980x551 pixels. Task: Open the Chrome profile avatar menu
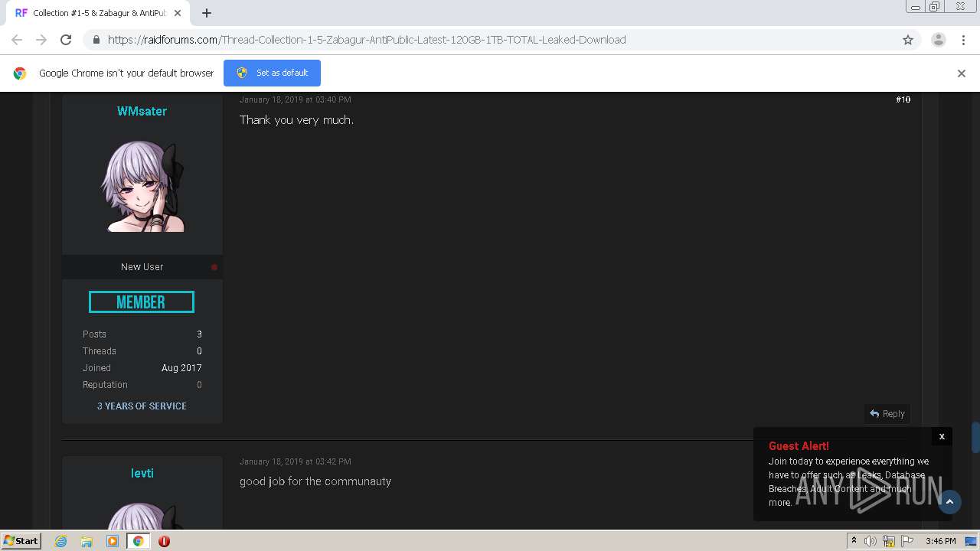[939, 40]
